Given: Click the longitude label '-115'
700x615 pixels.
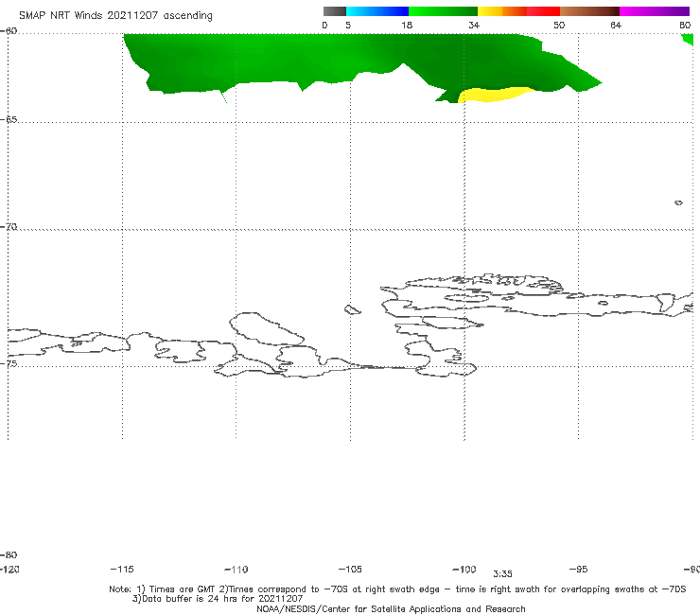Looking at the screenshot, I should pyautogui.click(x=122, y=569).
